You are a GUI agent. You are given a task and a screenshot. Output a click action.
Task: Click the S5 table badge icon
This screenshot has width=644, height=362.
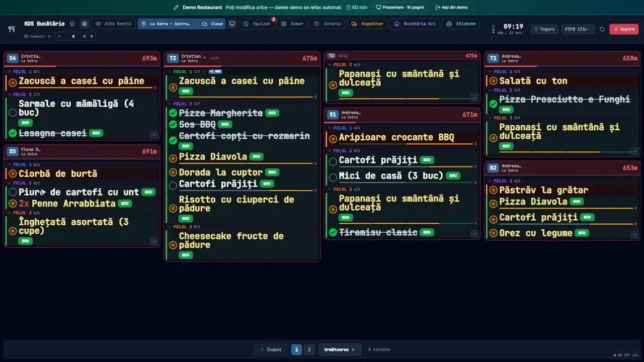(x=13, y=151)
